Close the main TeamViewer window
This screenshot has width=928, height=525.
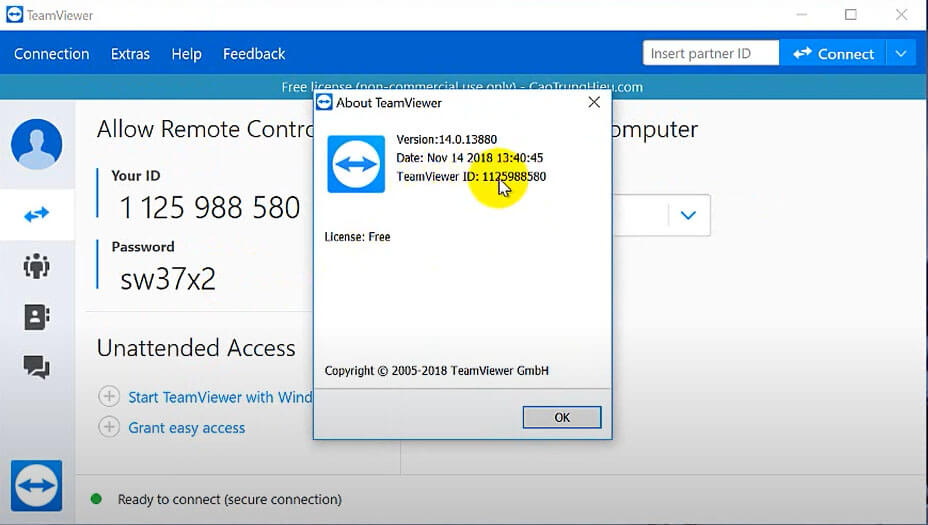[901, 14]
